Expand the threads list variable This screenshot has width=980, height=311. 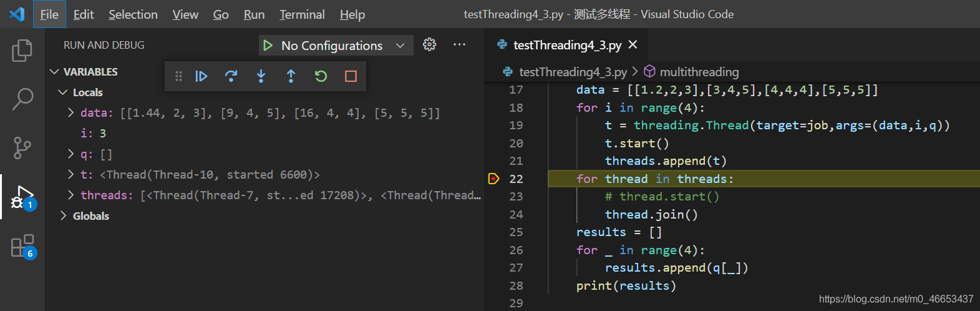[71, 195]
